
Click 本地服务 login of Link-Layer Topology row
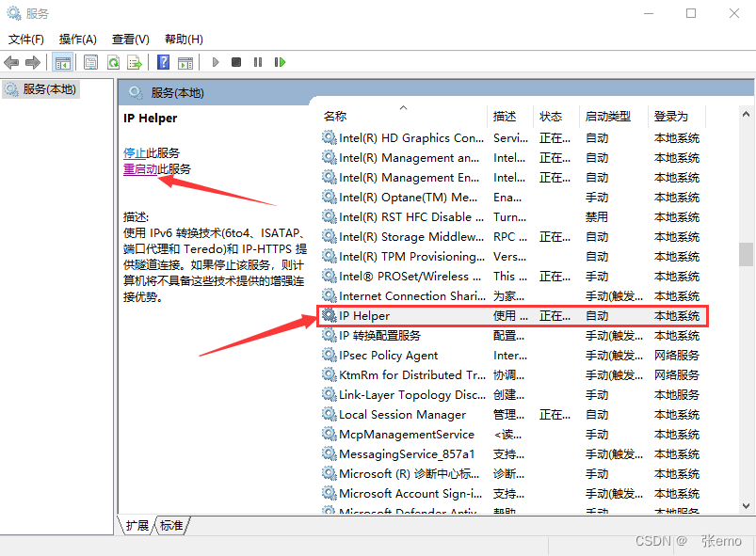pyautogui.click(x=677, y=394)
